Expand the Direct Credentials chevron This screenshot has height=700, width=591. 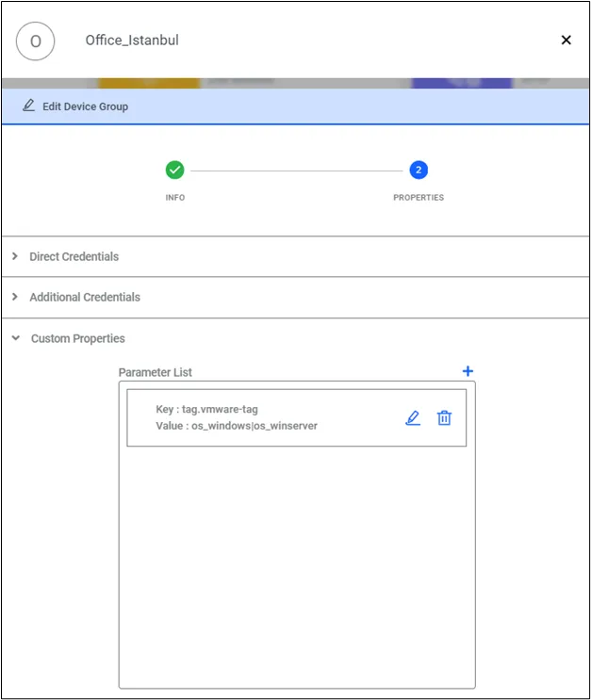tap(15, 256)
